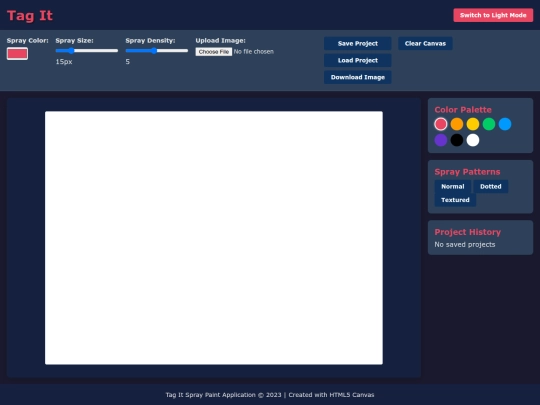Screen dimensions: 540x405
Task: Click the 'Spray Color:' label
Action: click(28, 41)
